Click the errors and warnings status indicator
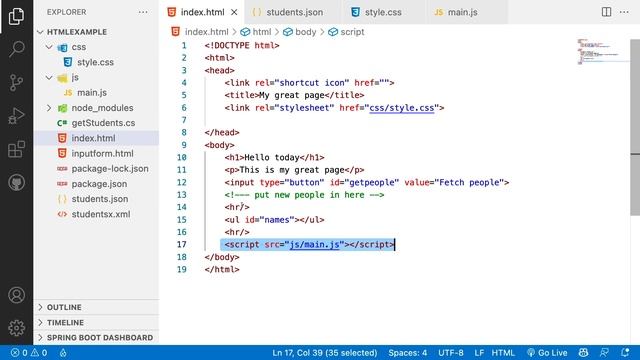 click(x=29, y=353)
